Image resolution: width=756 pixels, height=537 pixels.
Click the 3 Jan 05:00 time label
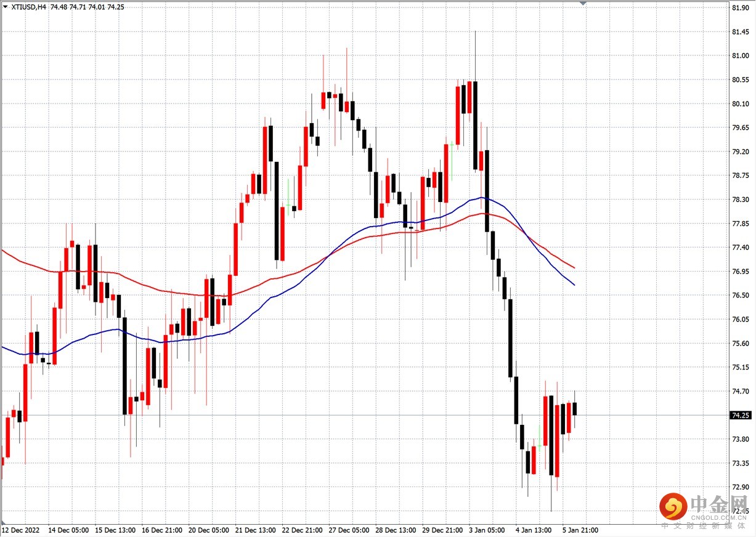[486, 530]
